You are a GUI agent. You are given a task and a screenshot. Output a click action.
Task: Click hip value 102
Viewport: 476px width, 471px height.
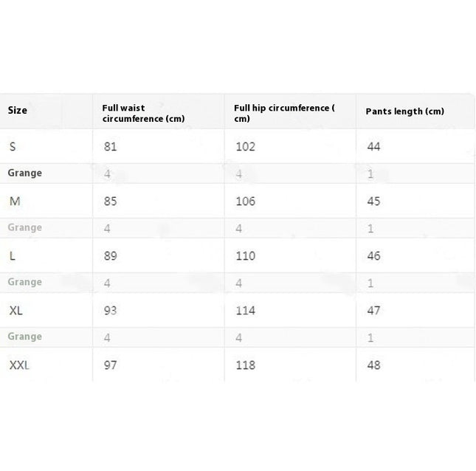pyautogui.click(x=245, y=147)
